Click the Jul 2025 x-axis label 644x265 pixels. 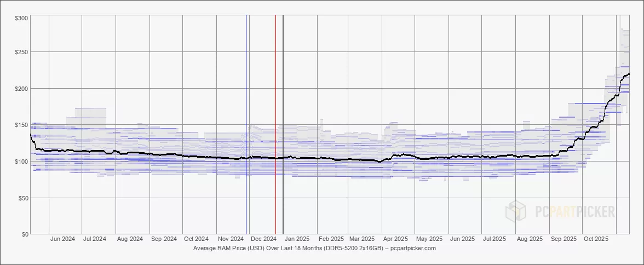[x=495, y=239]
